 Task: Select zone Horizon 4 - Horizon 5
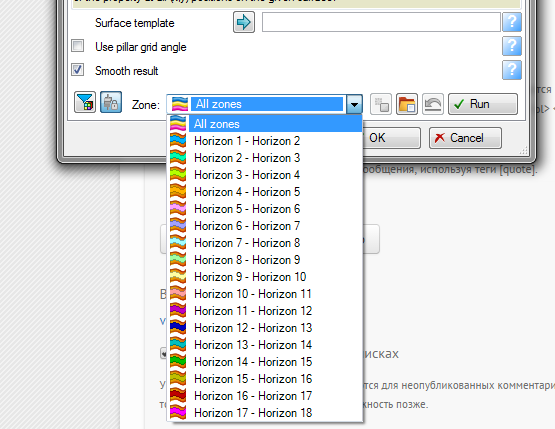(x=265, y=192)
